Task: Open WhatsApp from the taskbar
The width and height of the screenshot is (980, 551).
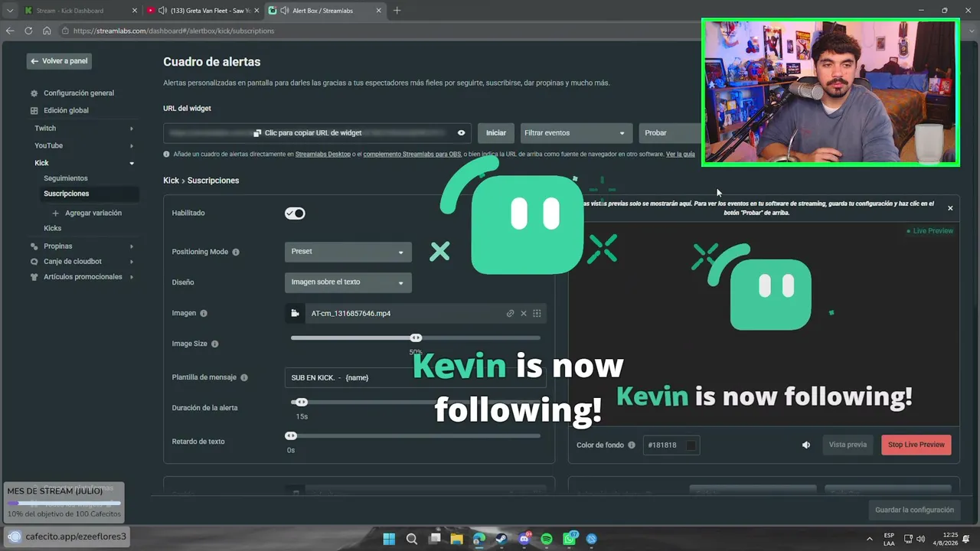Action: (x=570, y=539)
